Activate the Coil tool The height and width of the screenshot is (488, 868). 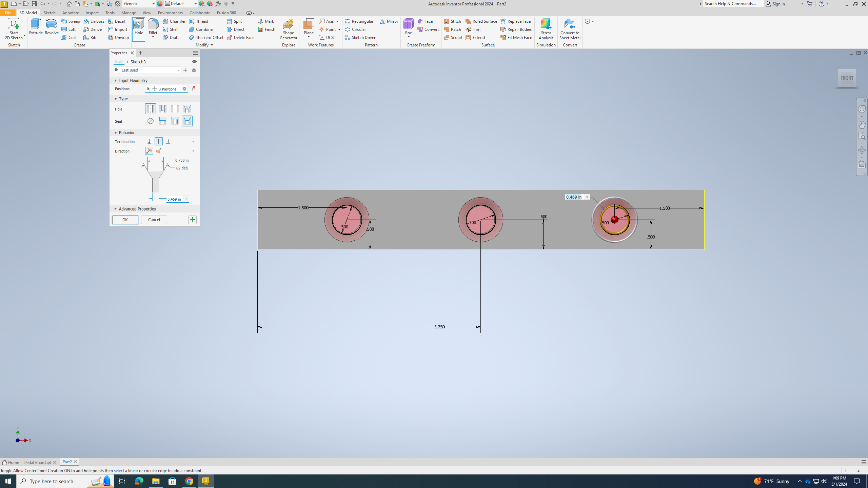tap(69, 38)
